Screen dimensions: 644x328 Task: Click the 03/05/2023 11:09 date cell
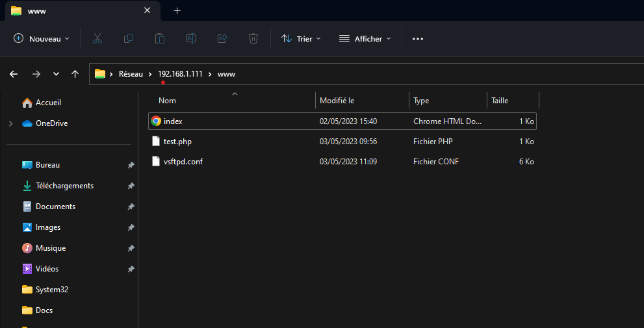coord(348,161)
